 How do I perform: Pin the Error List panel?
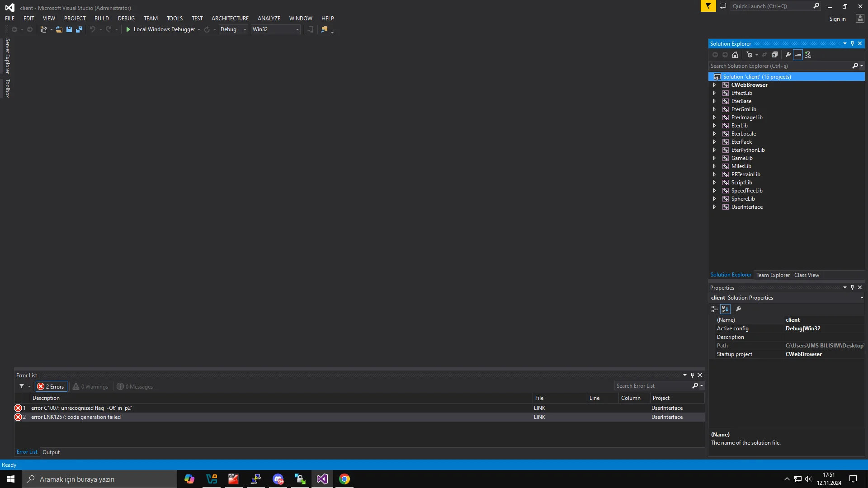click(692, 375)
